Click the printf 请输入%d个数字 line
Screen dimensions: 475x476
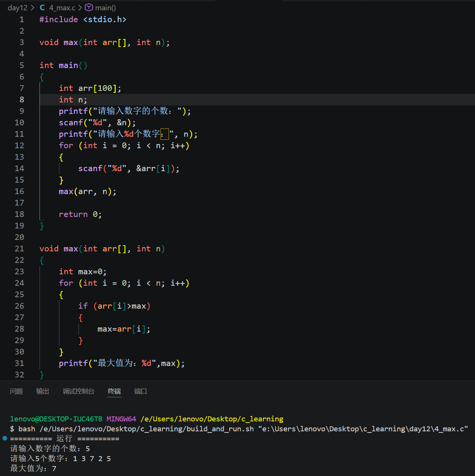coord(128,134)
